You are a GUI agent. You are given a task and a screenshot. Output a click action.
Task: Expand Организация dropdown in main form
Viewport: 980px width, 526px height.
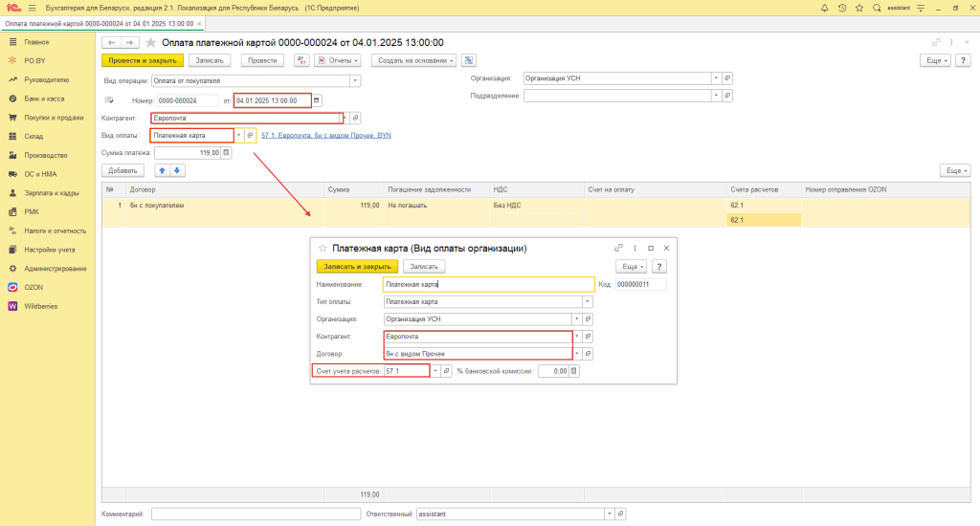(x=716, y=78)
